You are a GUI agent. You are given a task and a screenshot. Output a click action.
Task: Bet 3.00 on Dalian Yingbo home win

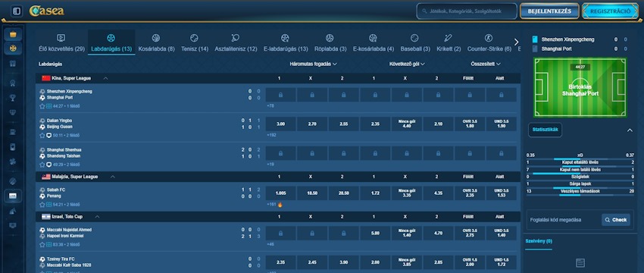(280, 124)
